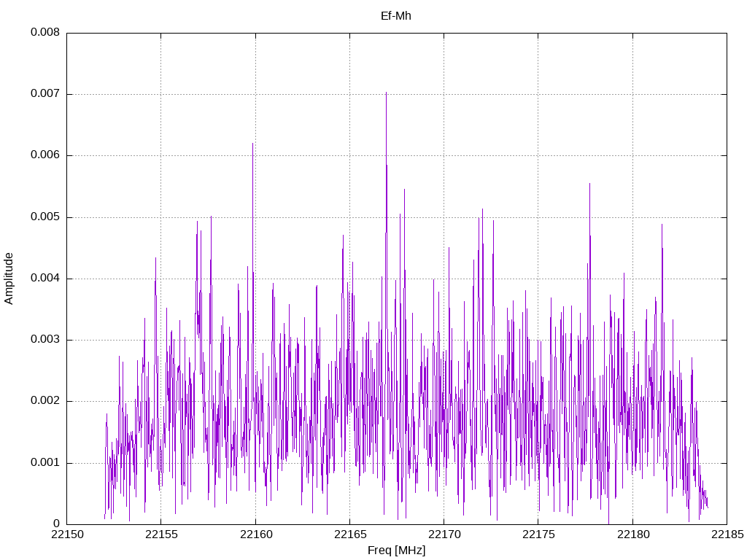Click the 22150 x-axis tick label

[66, 534]
